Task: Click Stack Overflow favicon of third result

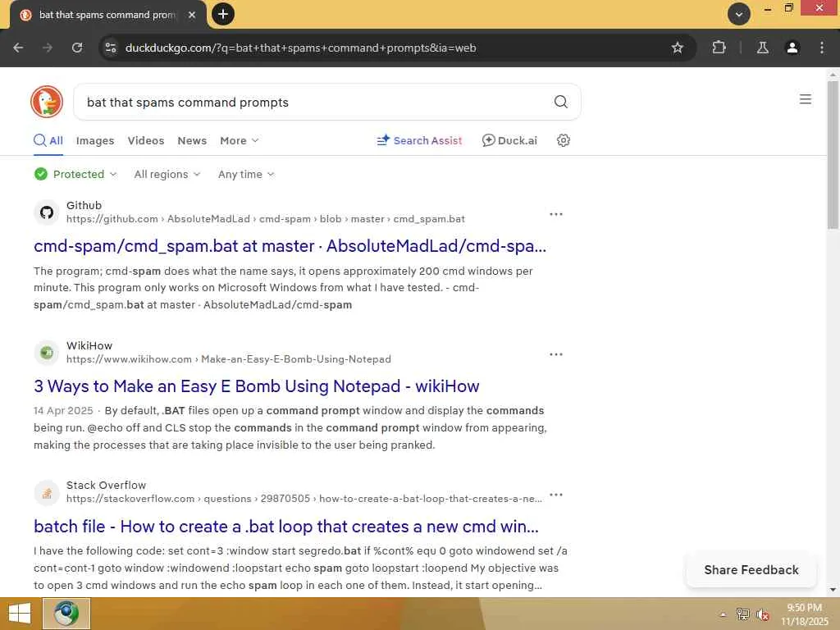Action: (x=47, y=492)
